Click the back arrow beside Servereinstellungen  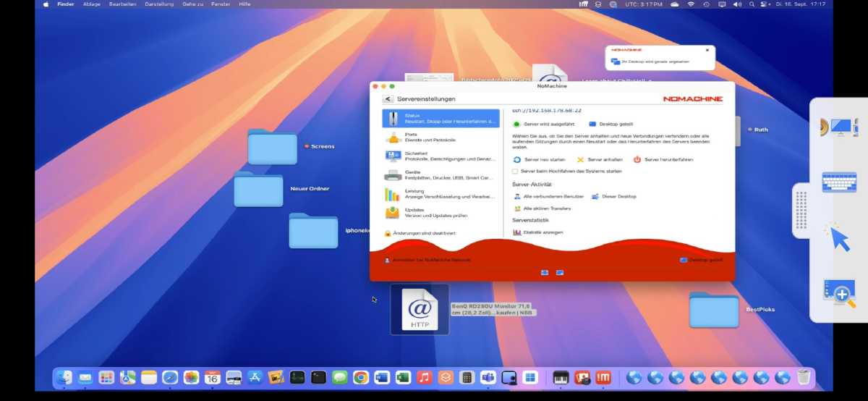pos(388,98)
